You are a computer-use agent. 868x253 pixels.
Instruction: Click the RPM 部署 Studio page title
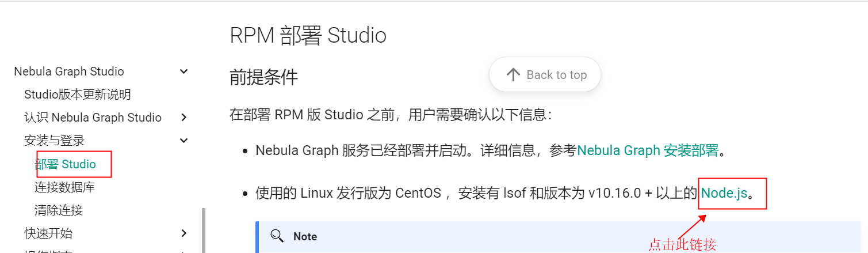308,35
